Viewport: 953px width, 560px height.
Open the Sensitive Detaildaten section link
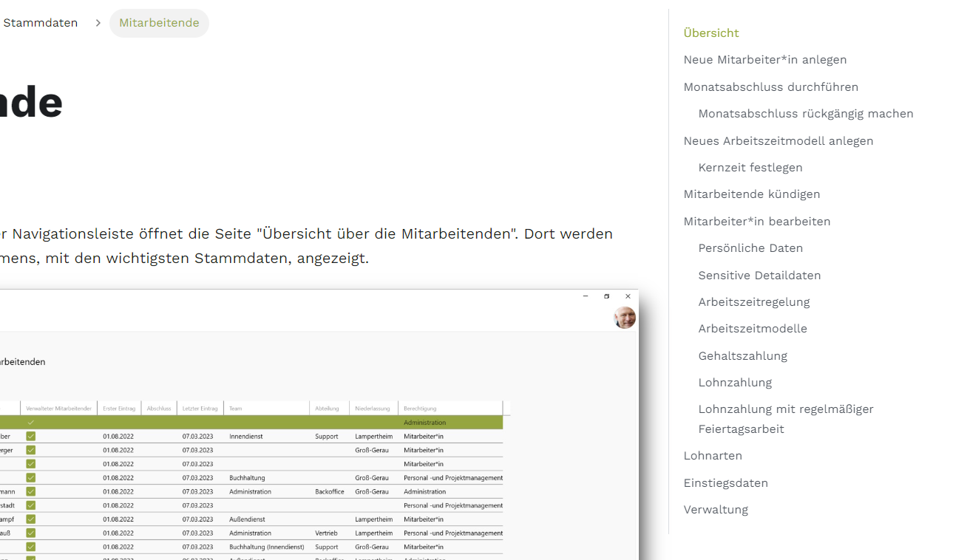point(759,276)
